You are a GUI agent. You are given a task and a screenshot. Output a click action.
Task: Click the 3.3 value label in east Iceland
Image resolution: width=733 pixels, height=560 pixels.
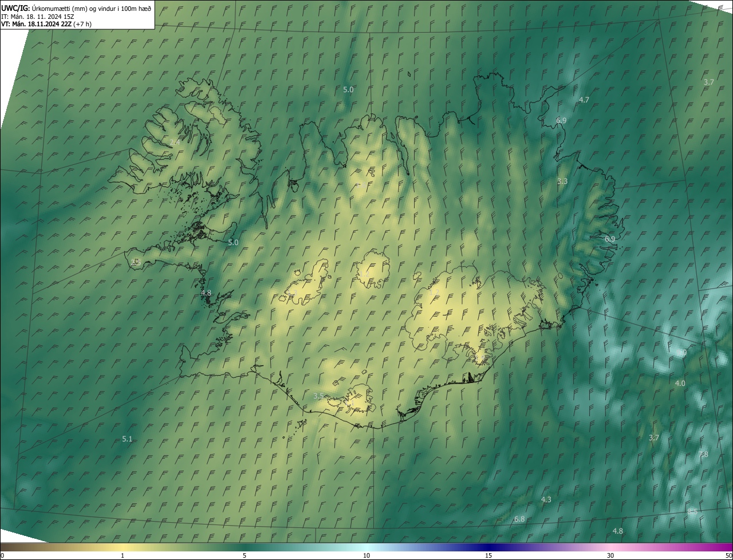[x=562, y=181]
